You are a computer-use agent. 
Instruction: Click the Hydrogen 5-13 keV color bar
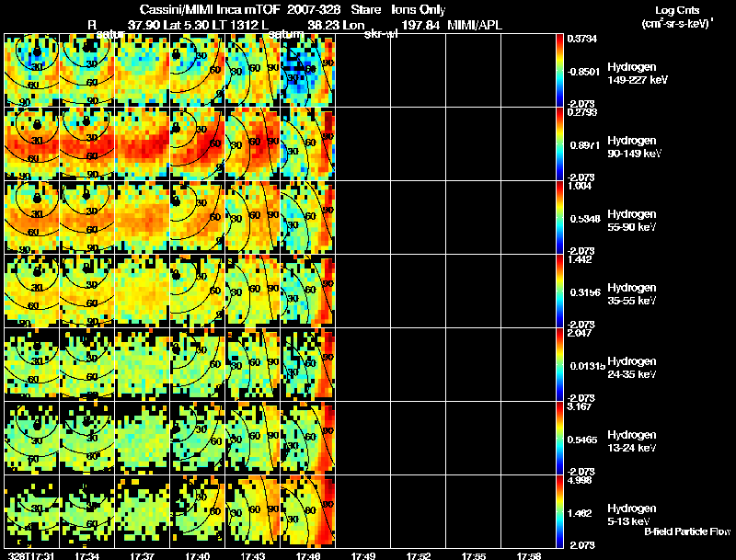point(559,511)
